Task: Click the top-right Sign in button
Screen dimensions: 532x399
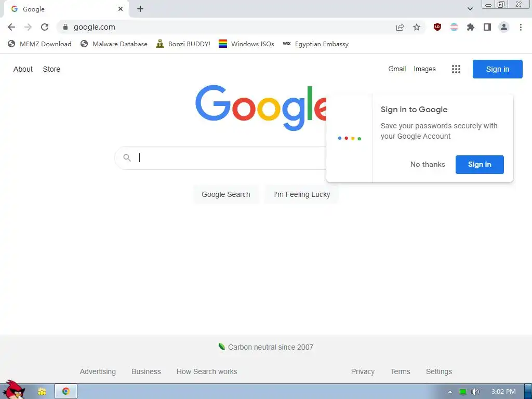Action: coord(497,69)
